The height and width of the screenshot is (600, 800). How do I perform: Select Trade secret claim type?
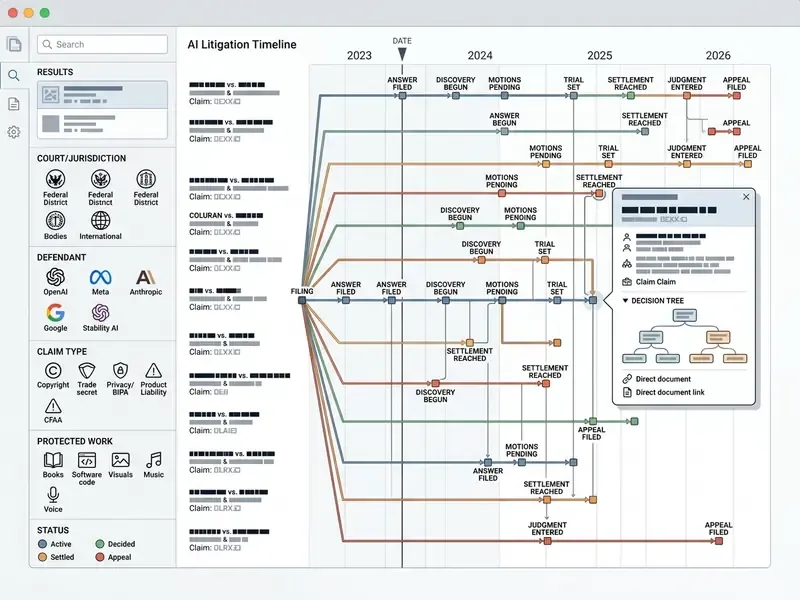tap(87, 379)
